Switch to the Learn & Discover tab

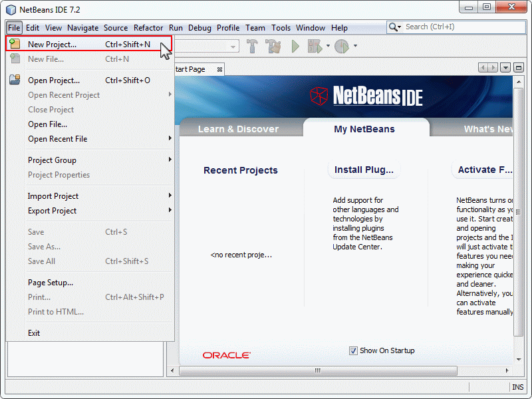[239, 129]
